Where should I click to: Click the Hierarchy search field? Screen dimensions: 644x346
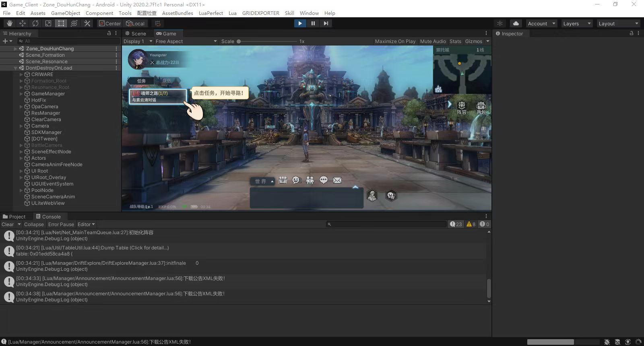click(x=68, y=41)
